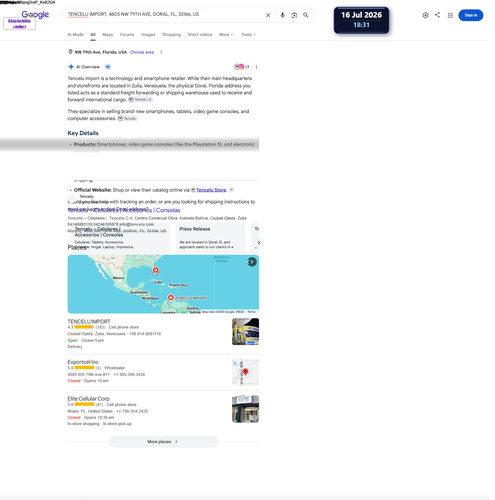Open the Tencelu source chip after accessories
The height and width of the screenshot is (500, 495).
(127, 119)
